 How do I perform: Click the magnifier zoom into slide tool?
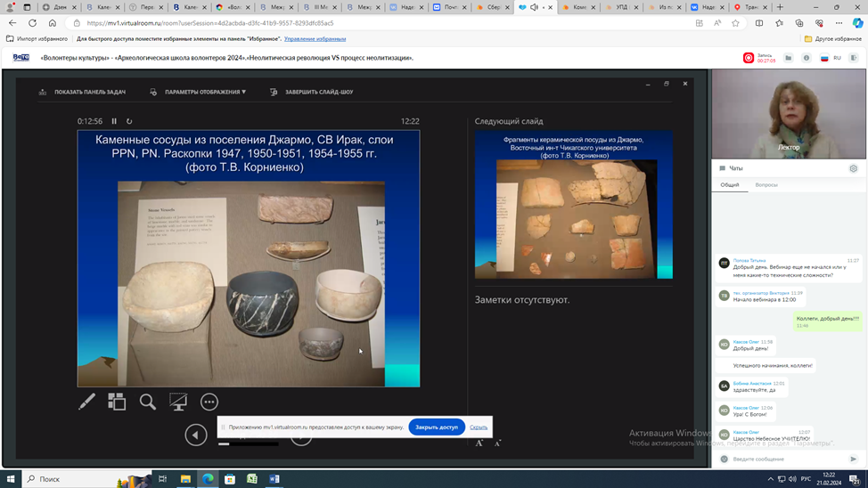(148, 403)
